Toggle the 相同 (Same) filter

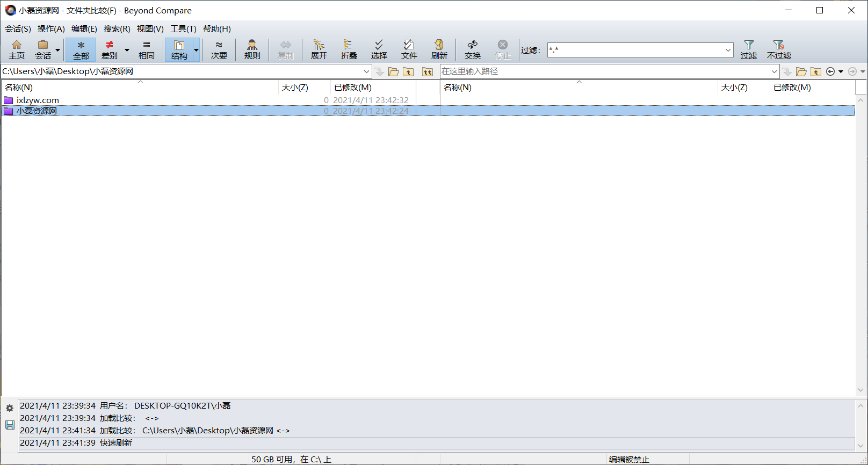point(147,49)
